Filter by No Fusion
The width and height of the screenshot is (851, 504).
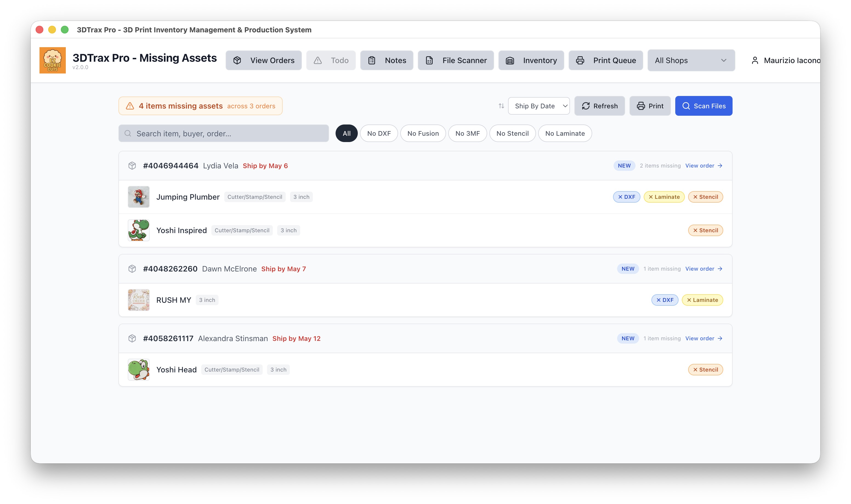click(423, 134)
